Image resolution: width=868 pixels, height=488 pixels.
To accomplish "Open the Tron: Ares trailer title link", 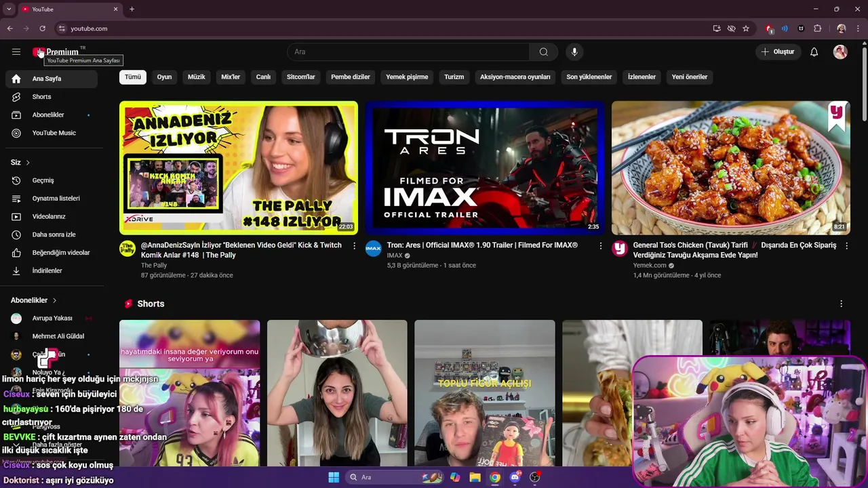I will [x=482, y=245].
